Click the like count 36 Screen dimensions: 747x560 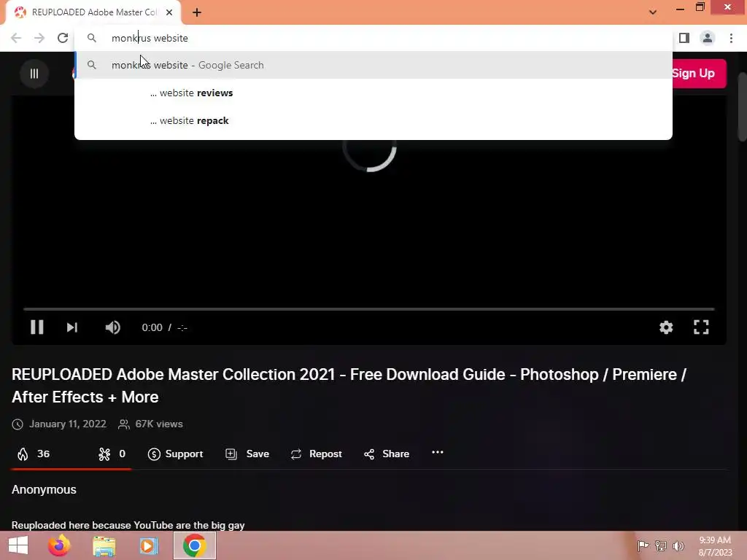[x=43, y=454]
